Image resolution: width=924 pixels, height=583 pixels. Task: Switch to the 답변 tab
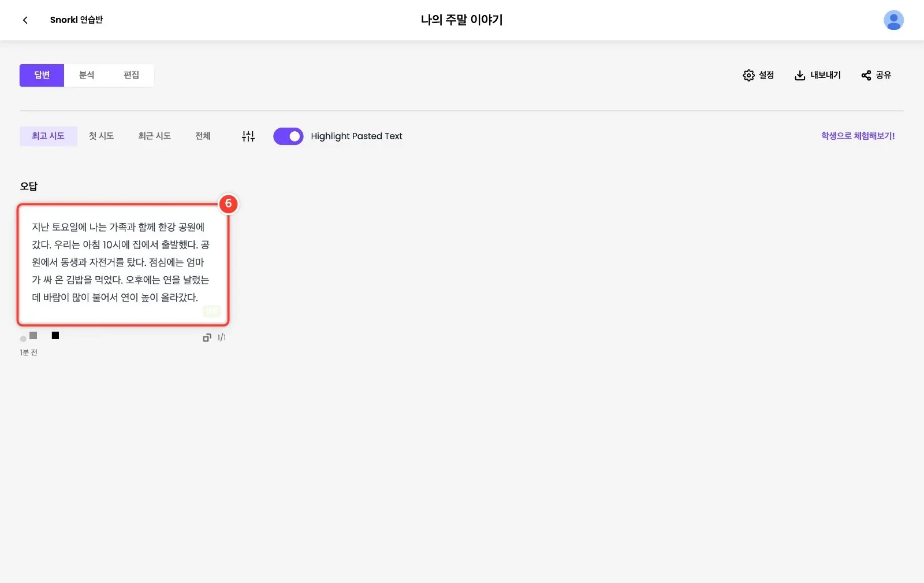42,75
